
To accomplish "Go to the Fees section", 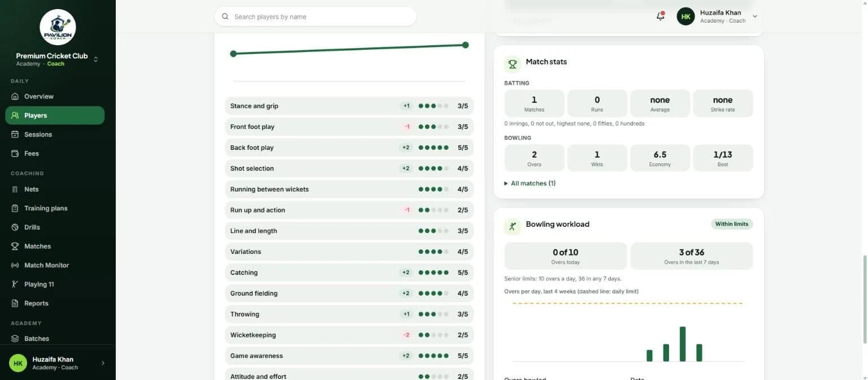I will pyautogui.click(x=55, y=153).
